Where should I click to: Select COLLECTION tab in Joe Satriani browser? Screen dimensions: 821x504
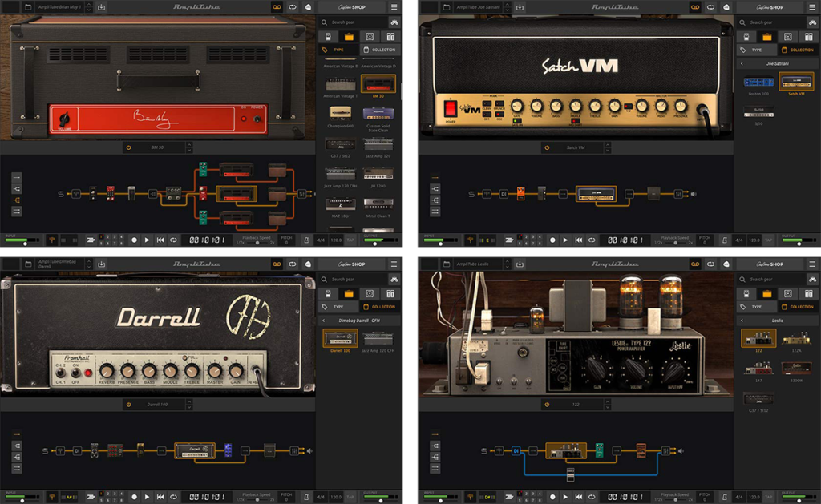coord(798,50)
